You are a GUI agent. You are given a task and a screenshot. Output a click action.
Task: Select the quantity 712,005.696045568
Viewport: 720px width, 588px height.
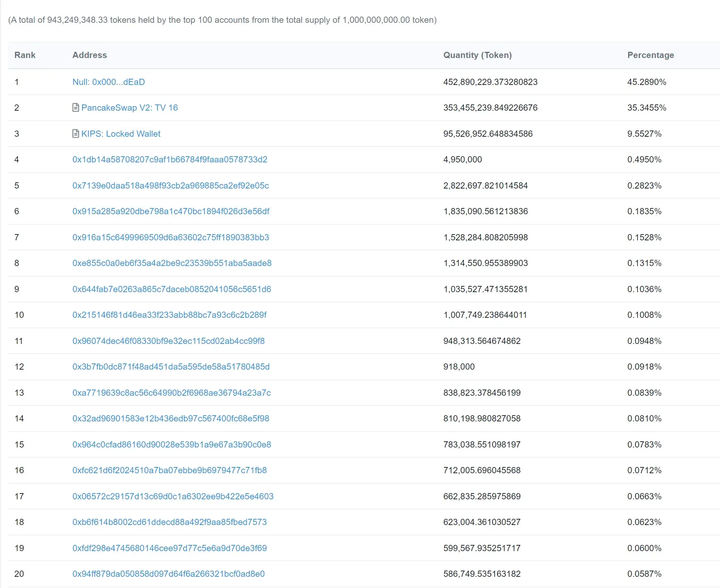pyautogui.click(x=482, y=470)
